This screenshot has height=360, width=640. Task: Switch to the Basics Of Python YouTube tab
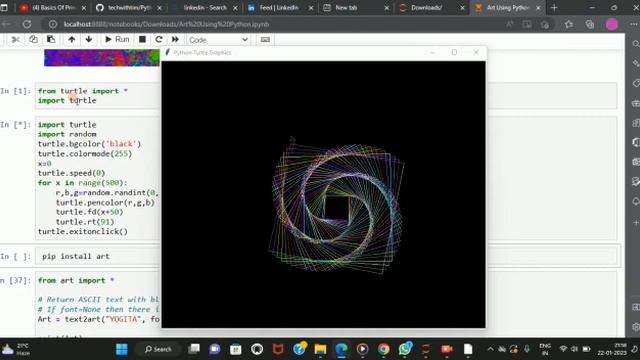pos(53,8)
